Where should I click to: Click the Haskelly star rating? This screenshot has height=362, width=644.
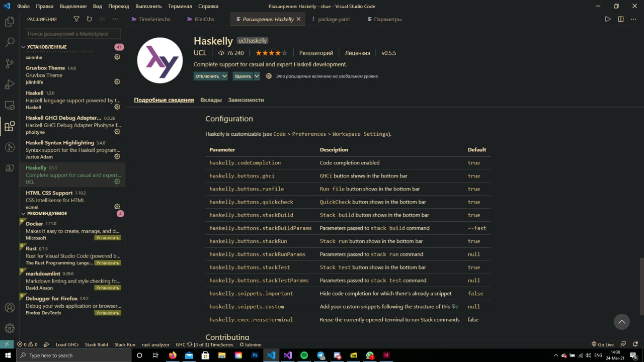(x=271, y=53)
